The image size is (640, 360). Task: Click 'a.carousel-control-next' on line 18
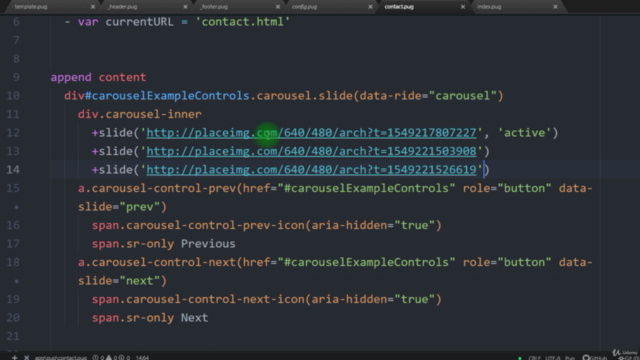(x=157, y=262)
